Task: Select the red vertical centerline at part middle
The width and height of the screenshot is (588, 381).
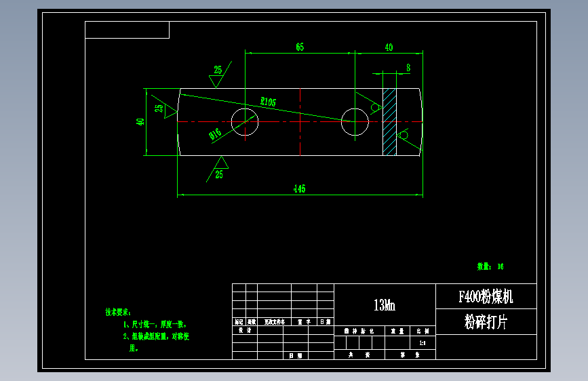Action: pos(300,122)
